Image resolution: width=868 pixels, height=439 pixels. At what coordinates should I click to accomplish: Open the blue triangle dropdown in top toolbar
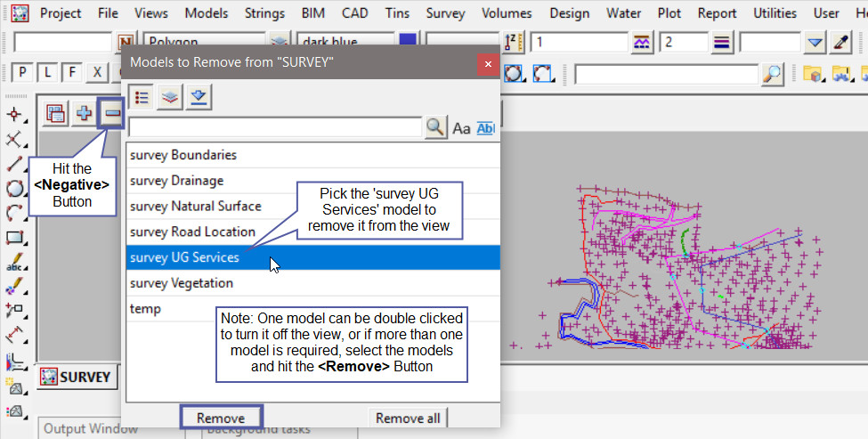[x=815, y=42]
